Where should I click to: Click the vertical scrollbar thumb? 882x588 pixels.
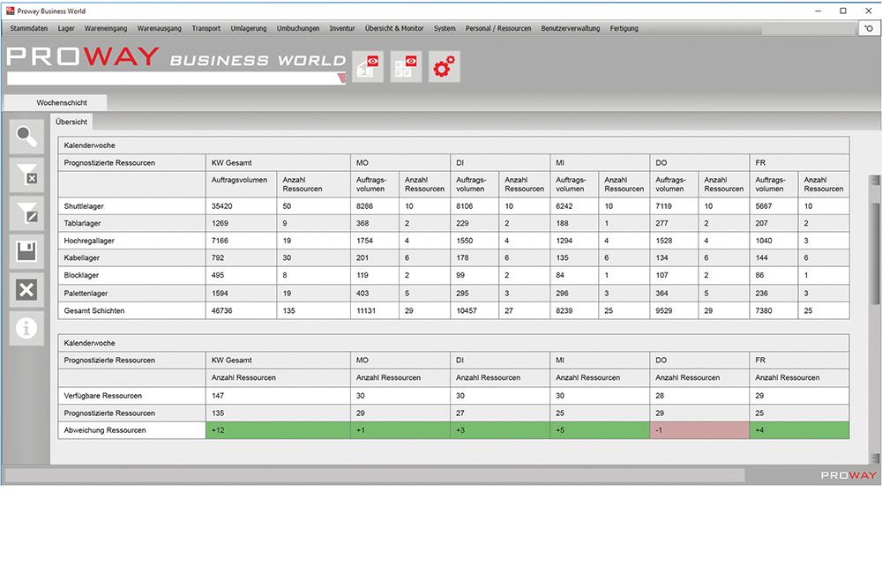point(875,253)
